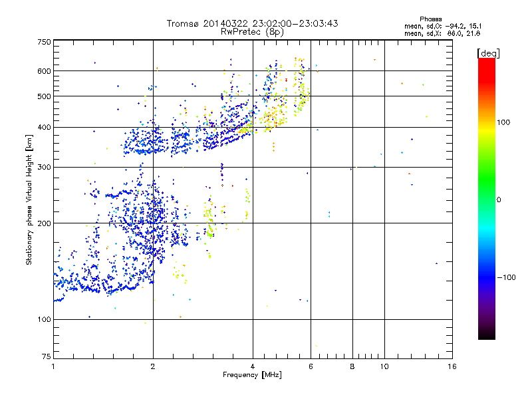Click the 'Stationary phase Virtual Height [km]' axis label
Viewport: 532px width, 399px height.
(29, 200)
